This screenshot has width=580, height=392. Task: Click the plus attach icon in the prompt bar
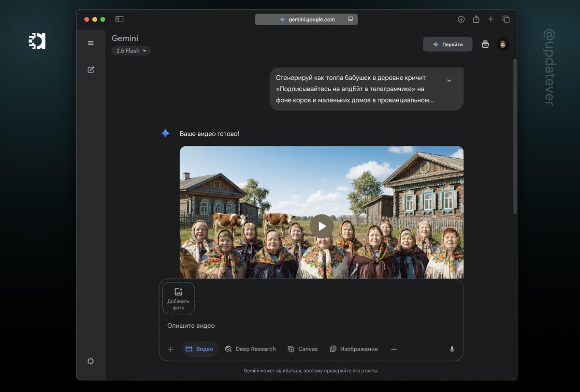[170, 350]
